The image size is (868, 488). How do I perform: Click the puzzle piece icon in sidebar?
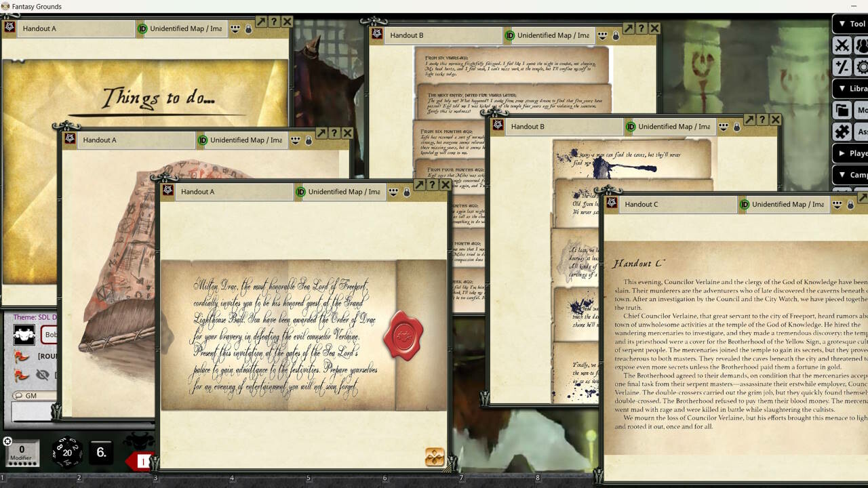click(842, 131)
